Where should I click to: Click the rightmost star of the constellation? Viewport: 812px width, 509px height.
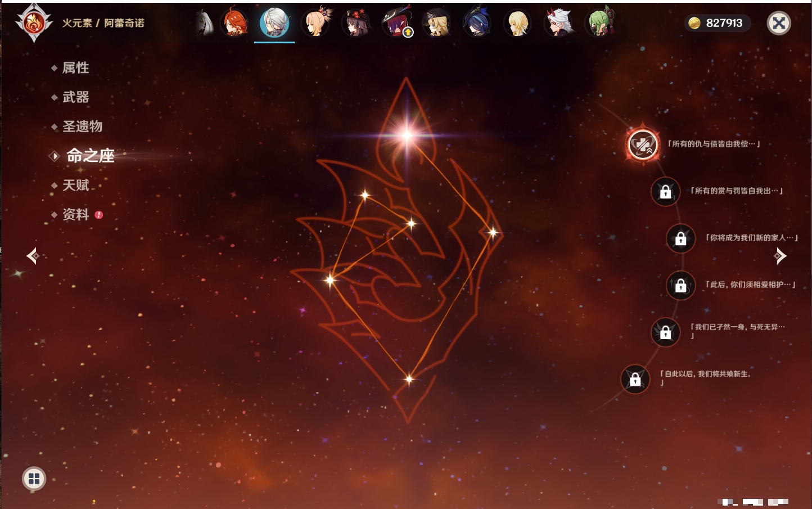coord(493,232)
